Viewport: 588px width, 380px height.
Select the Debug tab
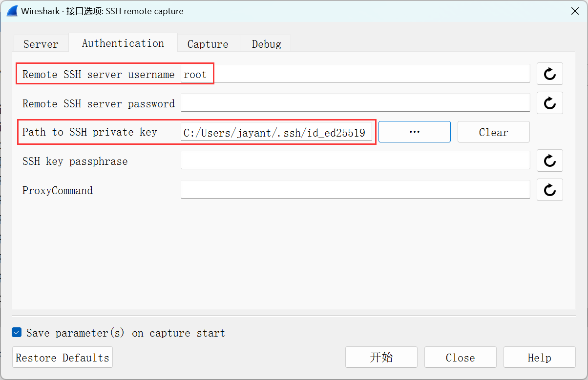click(x=266, y=44)
